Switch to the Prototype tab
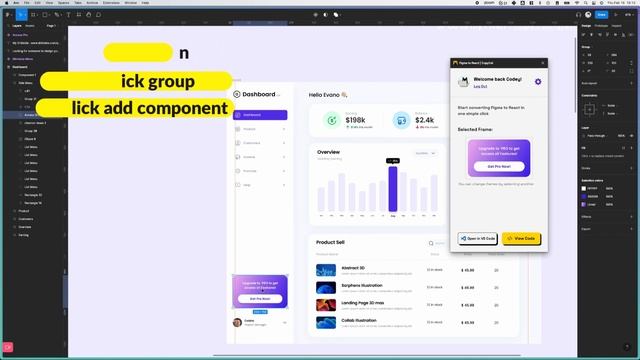640x360 pixels. click(601, 26)
